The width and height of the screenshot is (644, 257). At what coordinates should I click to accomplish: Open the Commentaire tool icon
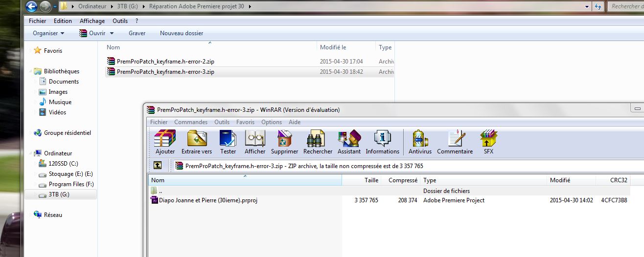pyautogui.click(x=455, y=142)
